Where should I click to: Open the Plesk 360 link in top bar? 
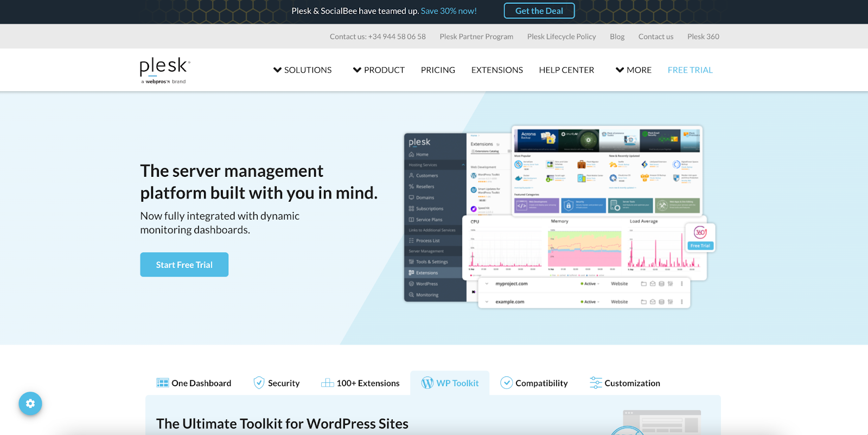[703, 36]
